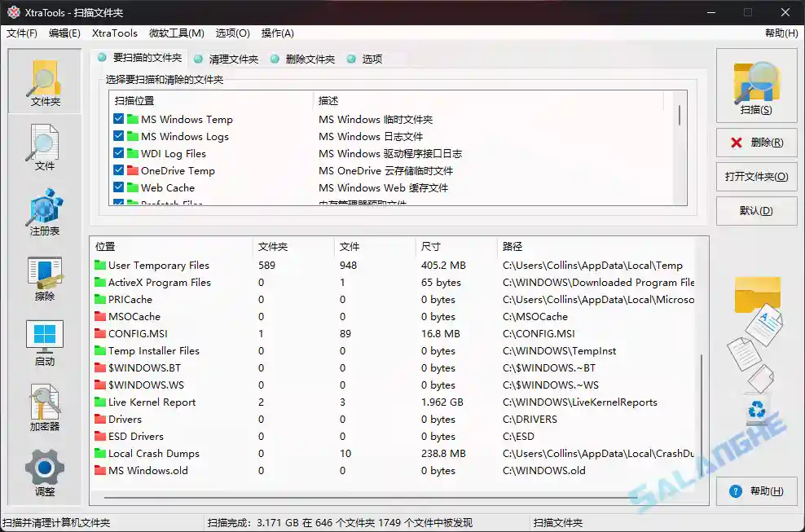Open the 注册表 (Registry) tool
Image resolution: width=805 pixels, height=532 pixels.
point(43,212)
